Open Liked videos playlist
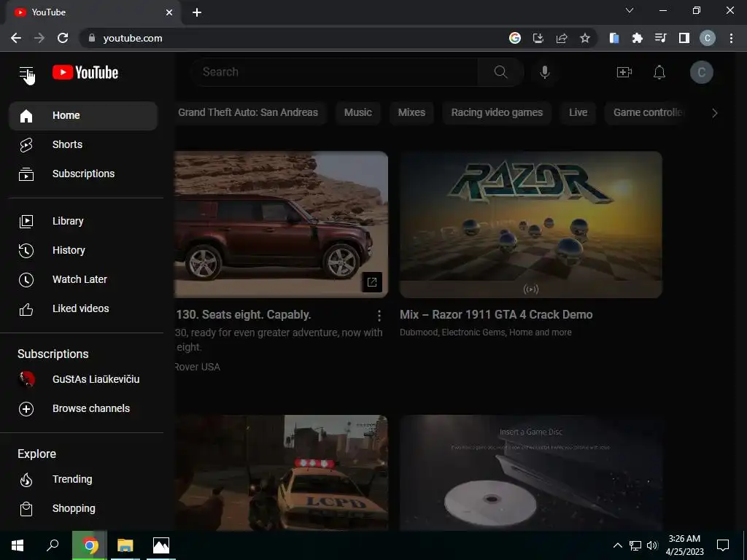This screenshot has height=560, width=747. [x=83, y=308]
